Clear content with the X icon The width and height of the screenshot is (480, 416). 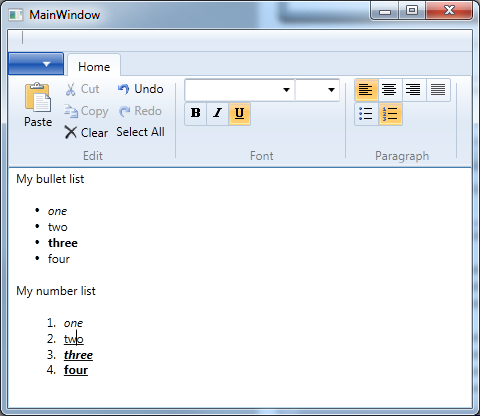click(71, 132)
